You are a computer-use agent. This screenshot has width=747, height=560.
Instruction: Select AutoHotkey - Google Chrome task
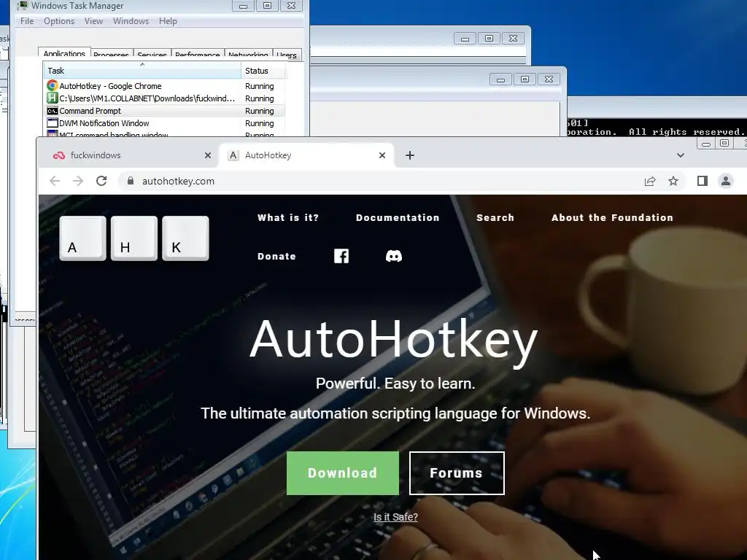[165, 86]
